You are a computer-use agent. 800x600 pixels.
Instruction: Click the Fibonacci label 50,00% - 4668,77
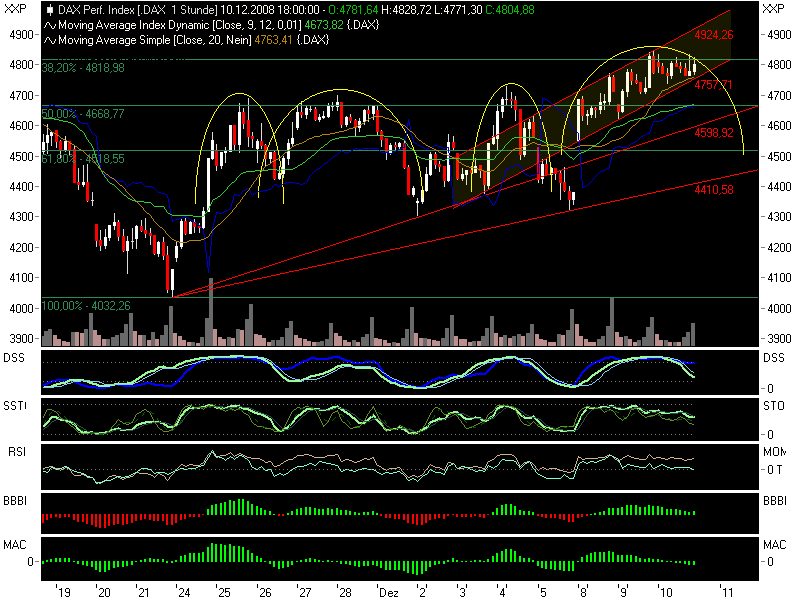tap(83, 114)
